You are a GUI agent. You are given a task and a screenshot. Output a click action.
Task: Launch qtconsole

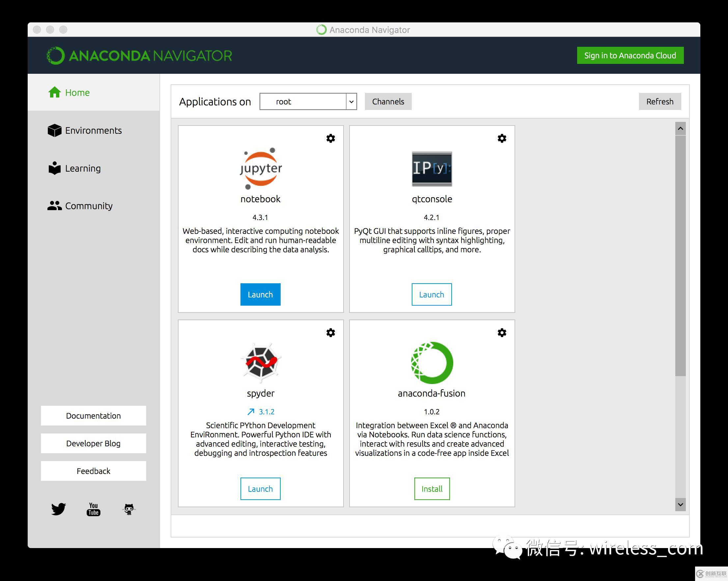(432, 294)
